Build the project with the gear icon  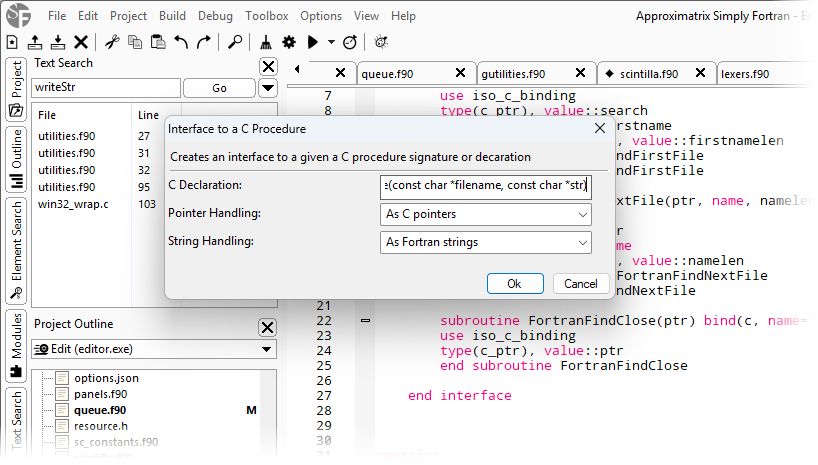tap(289, 42)
